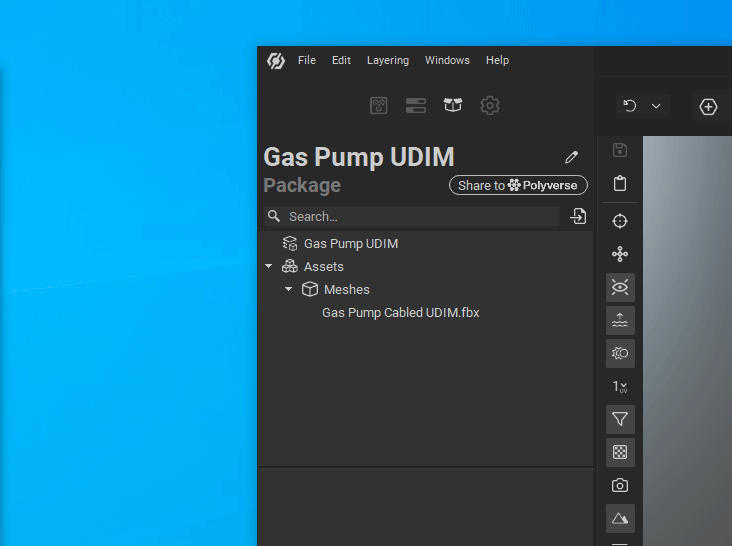Click the clipboard icon in viewport toolbar

[620, 183]
